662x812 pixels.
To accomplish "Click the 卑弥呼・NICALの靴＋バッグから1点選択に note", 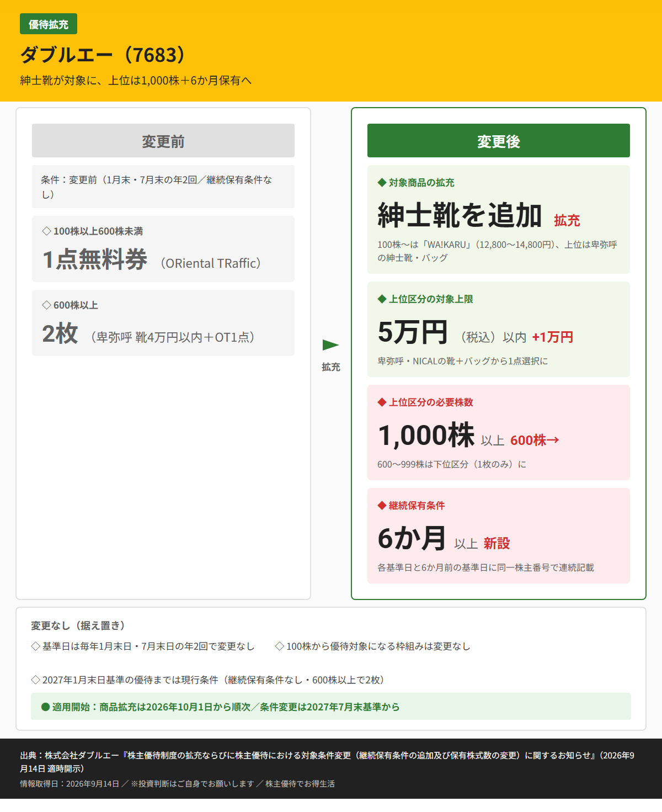I will pyautogui.click(x=463, y=361).
